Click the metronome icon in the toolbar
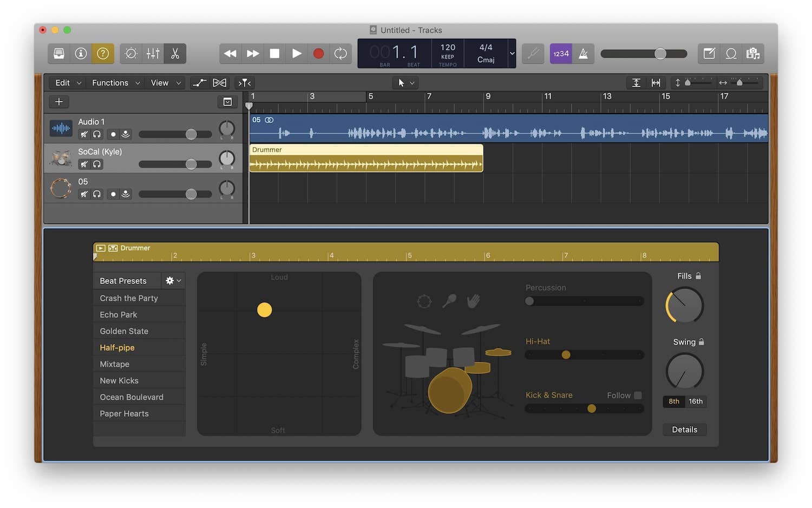The image size is (812, 508). coord(583,53)
